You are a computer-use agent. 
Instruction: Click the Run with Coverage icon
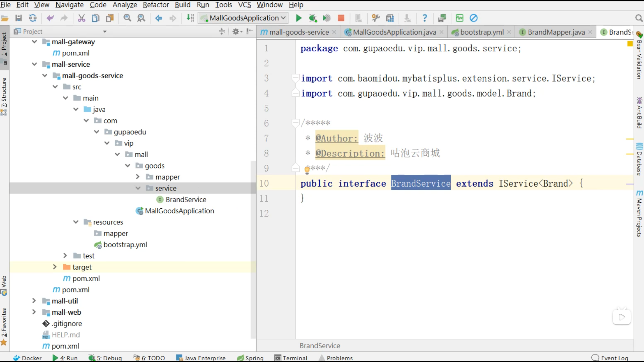(327, 18)
